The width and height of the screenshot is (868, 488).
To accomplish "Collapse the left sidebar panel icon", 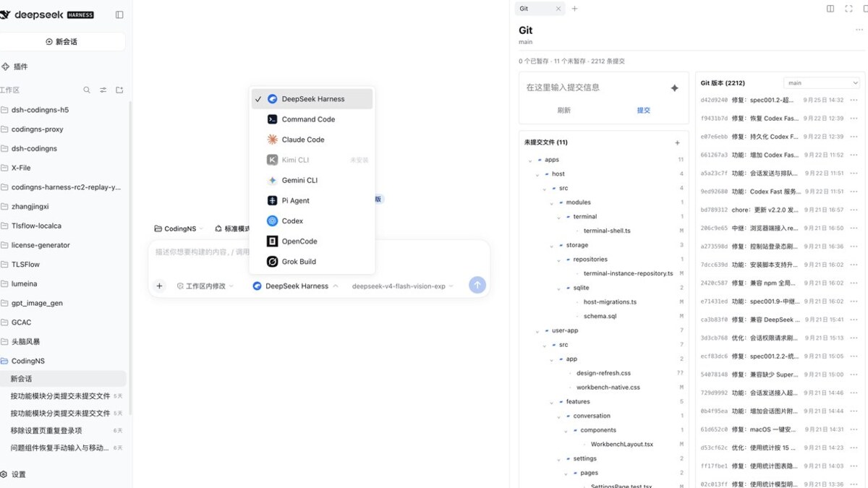I will pos(119,14).
